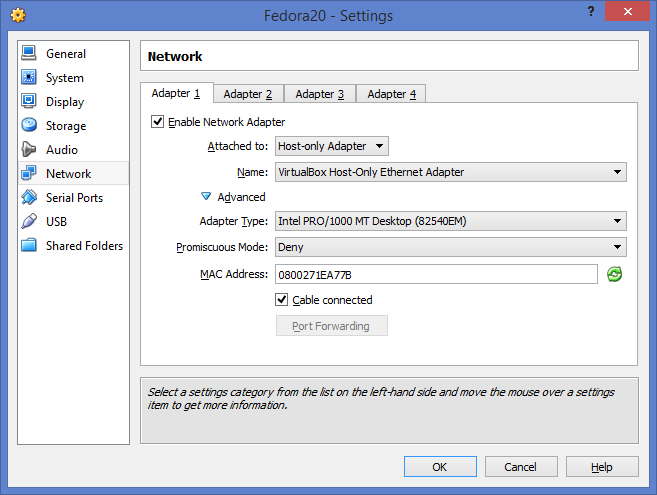Switch to the Adapter 4 tab
The image size is (657, 495).
(x=391, y=94)
